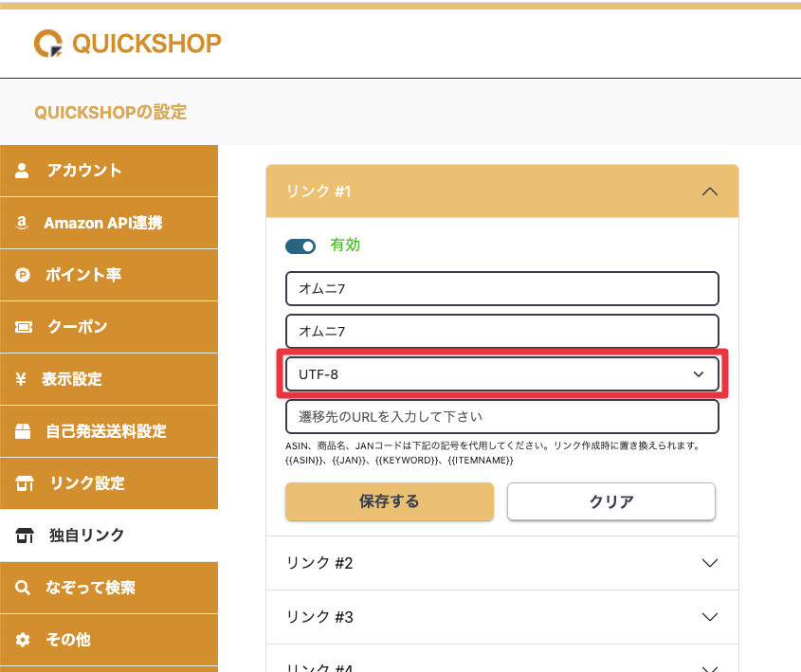Toggle the 有効 switch off
The image size is (801, 672).
click(x=300, y=246)
